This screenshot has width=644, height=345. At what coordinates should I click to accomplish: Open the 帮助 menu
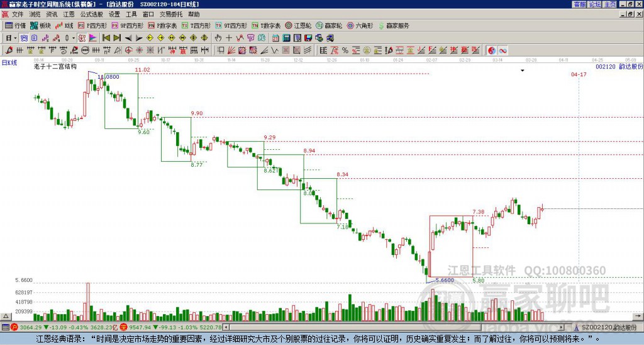coord(194,14)
